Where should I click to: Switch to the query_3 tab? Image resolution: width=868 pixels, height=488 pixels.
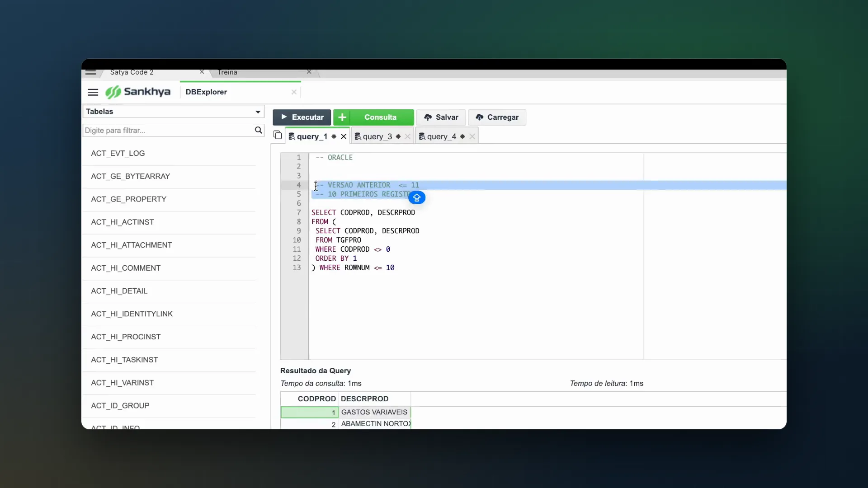(377, 136)
